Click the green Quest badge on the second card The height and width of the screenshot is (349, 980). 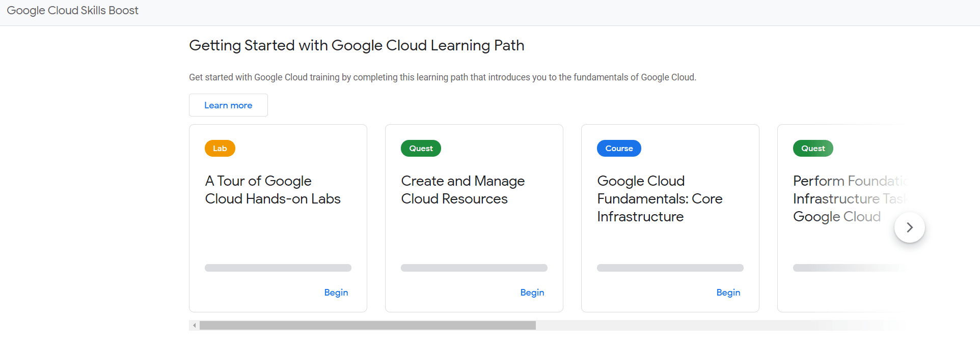coord(421,148)
